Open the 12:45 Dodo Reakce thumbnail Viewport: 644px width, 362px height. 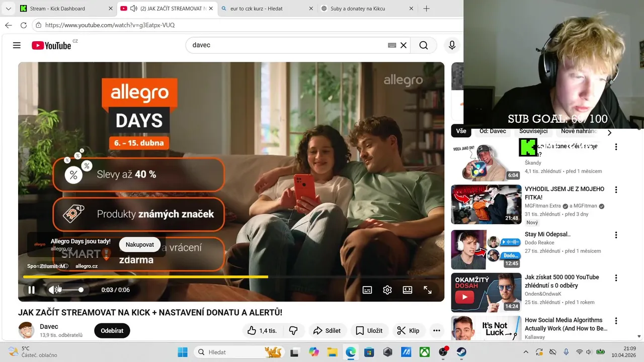click(486, 249)
